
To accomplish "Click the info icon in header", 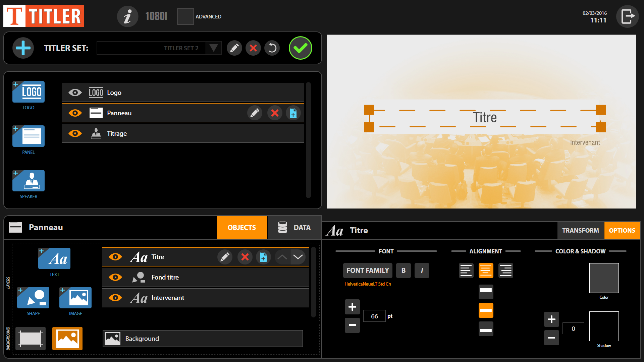I will pos(127,16).
